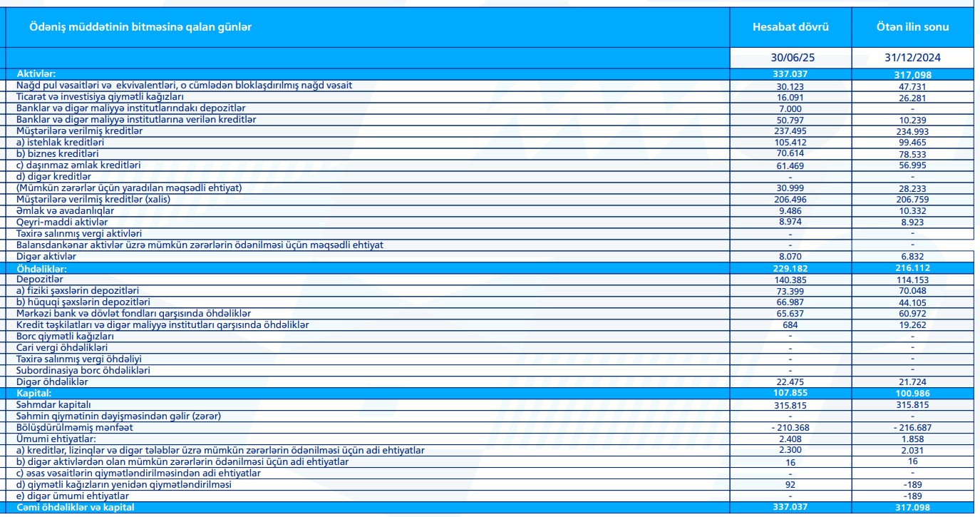Click the 'Kapital:' section header row
Screen dimensions: 980x517
pyautogui.click(x=36, y=392)
